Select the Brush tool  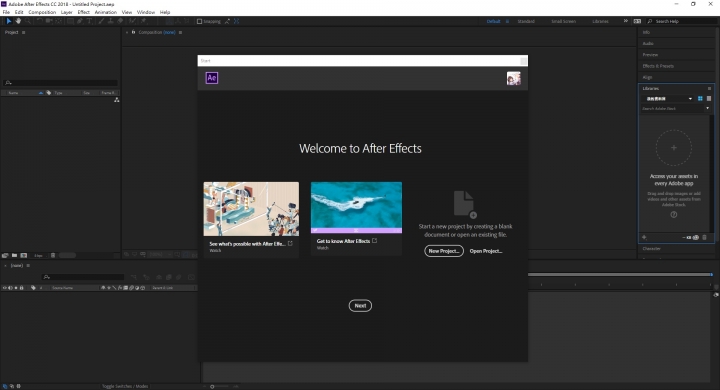[101, 21]
